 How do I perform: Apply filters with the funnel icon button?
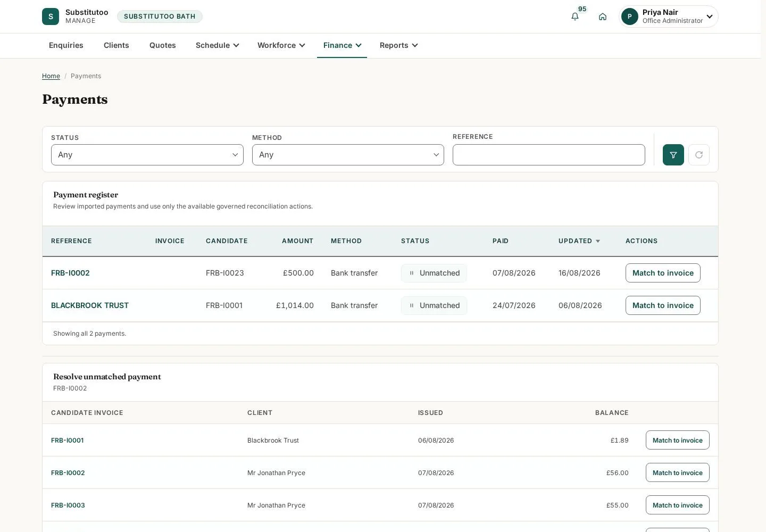[x=673, y=155]
